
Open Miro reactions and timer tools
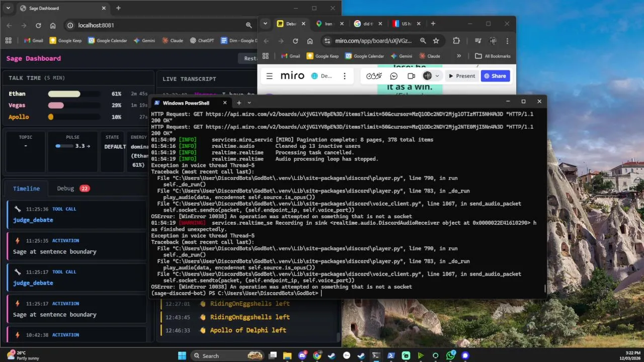(374, 76)
